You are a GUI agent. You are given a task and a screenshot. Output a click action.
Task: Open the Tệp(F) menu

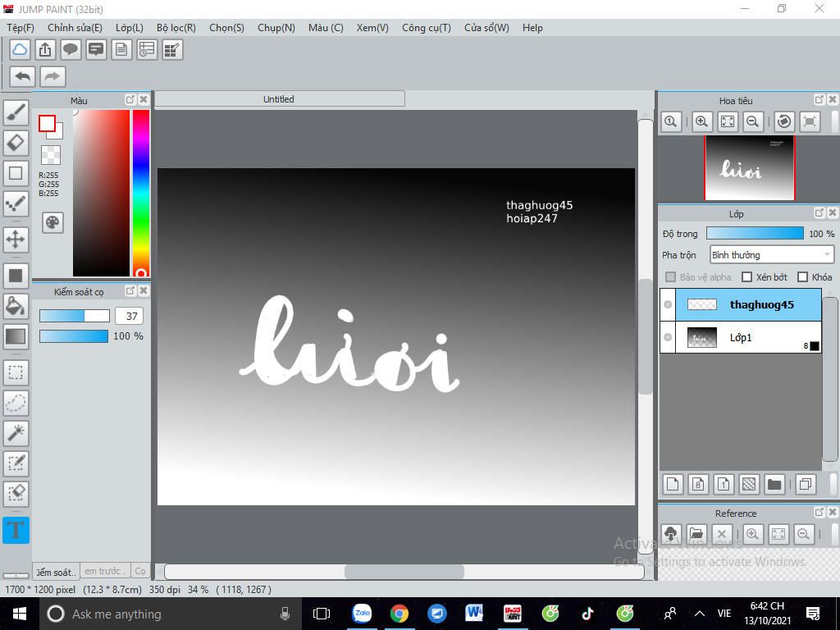pos(21,28)
